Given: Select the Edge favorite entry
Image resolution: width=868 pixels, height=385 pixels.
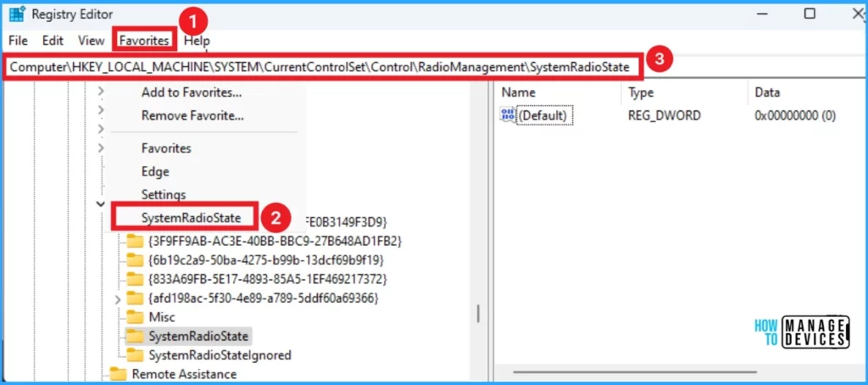Looking at the screenshot, I should pyautogui.click(x=155, y=172).
